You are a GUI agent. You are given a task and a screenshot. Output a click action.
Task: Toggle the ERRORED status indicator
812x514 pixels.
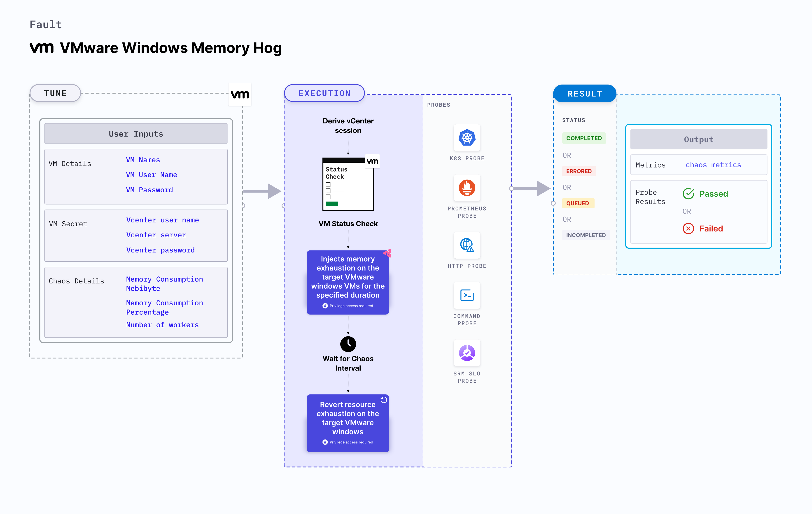579,171
